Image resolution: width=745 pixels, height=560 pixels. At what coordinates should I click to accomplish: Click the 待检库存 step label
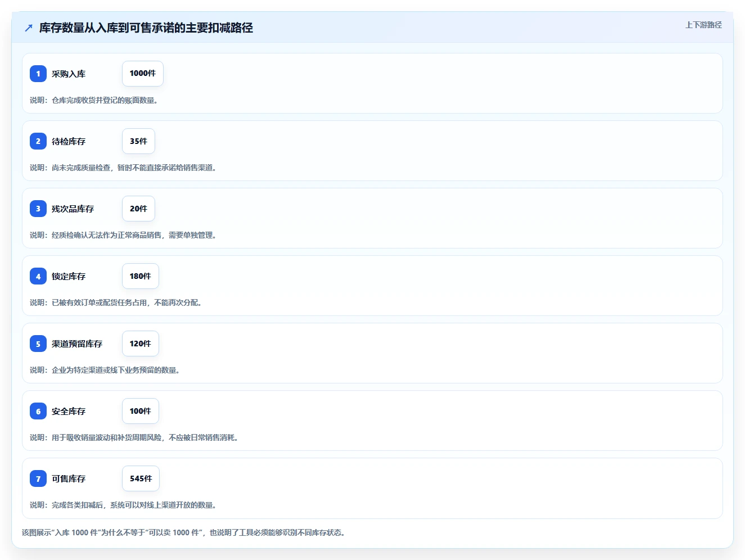(69, 141)
